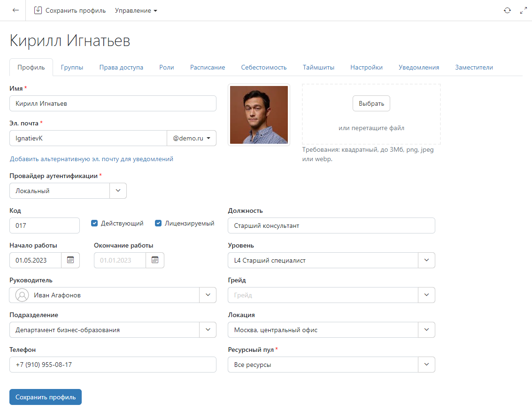Open the Расписание tab

[x=208, y=67]
